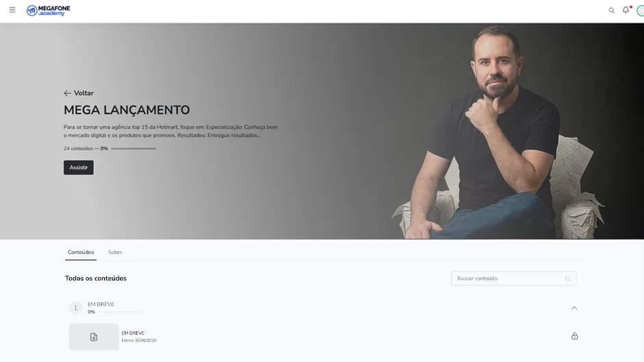
Task: Open the notifications bell
Action: tap(626, 10)
